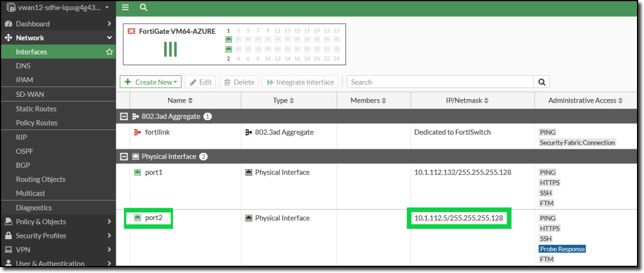Viewport: 644px width, 273px height.
Task: Open the hamburger menu icon in top bar
Action: [x=125, y=8]
